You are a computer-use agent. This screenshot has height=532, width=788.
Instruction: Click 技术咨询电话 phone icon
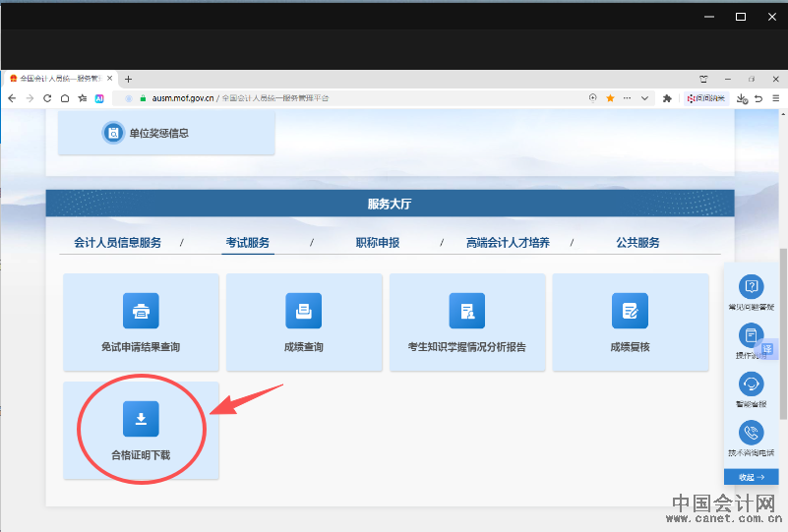[x=752, y=433]
